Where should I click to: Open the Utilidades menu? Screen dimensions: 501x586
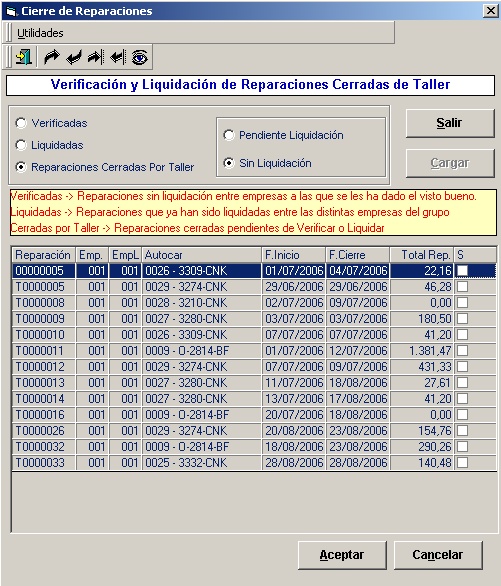pyautogui.click(x=40, y=33)
